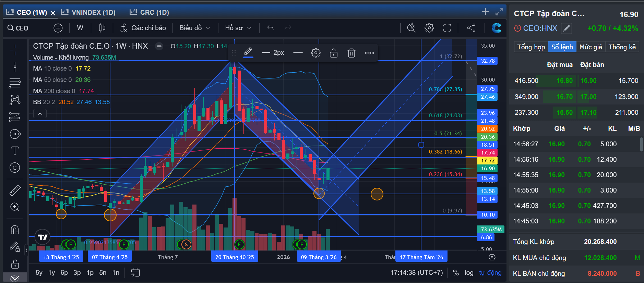Set chart range to 5y

(x=39, y=273)
